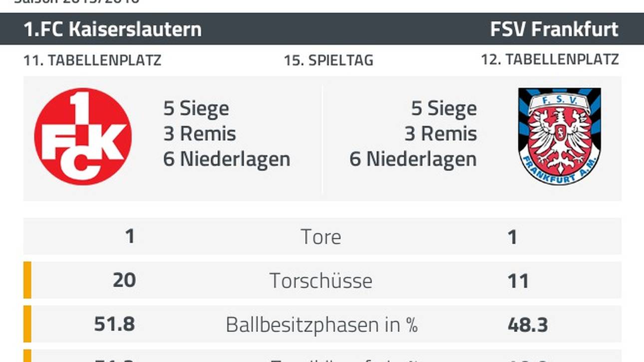Click the Ballbesitzphasen in % label
This screenshot has height=362, width=644.
tap(322, 325)
